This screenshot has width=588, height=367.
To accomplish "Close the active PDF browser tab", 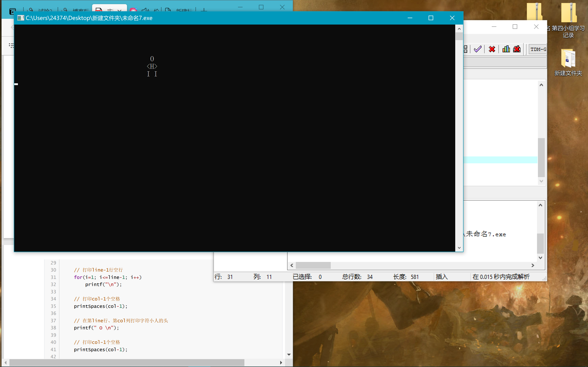I will point(119,11).
